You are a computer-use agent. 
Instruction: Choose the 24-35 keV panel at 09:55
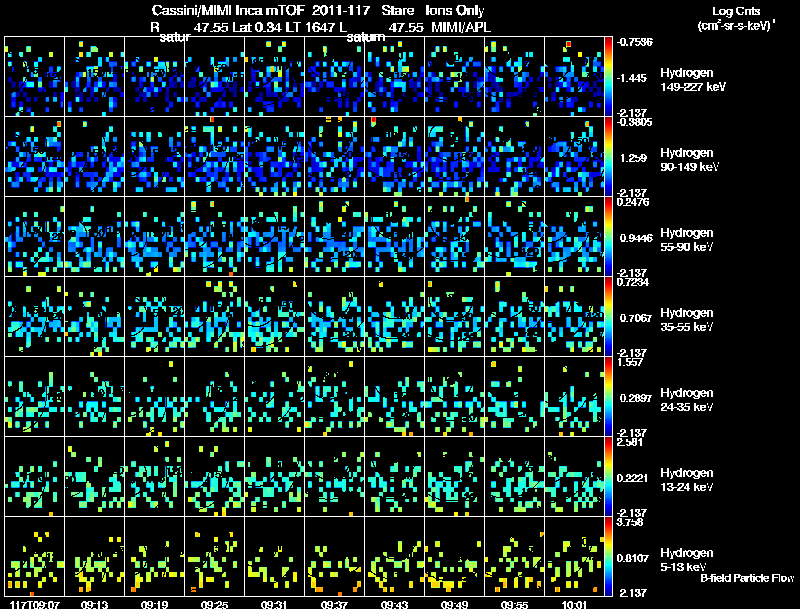514,397
